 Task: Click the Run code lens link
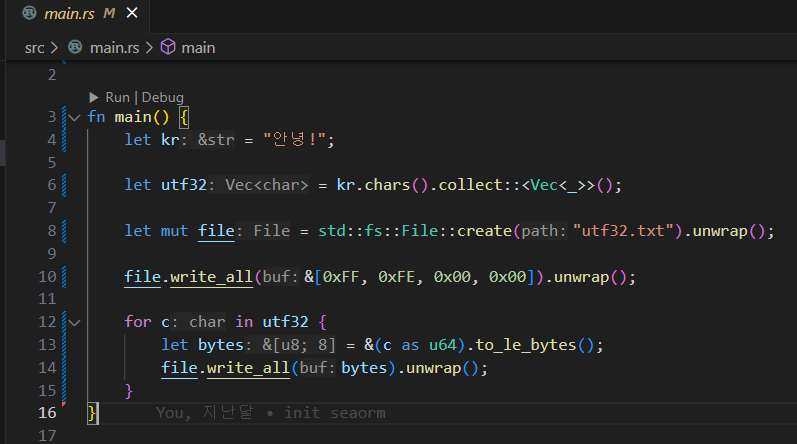click(117, 97)
